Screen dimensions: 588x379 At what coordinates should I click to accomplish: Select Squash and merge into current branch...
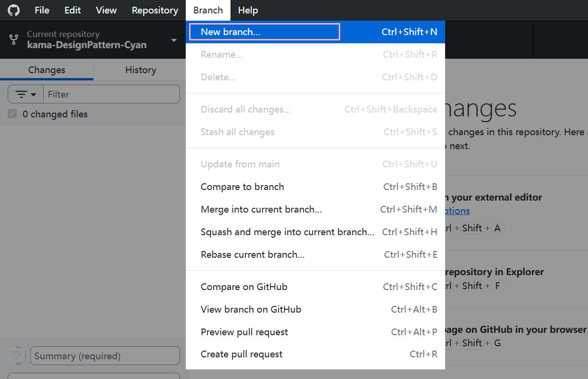[315, 232]
